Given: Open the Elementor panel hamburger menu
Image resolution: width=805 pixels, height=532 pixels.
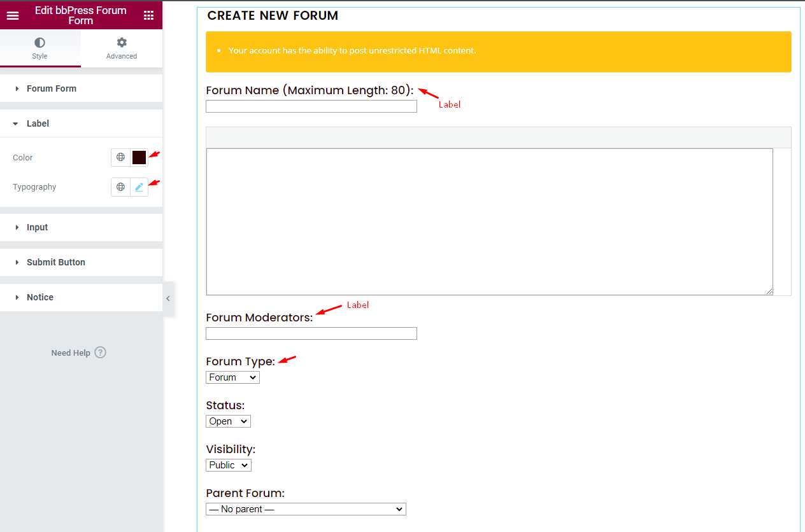Looking at the screenshot, I should (x=13, y=15).
